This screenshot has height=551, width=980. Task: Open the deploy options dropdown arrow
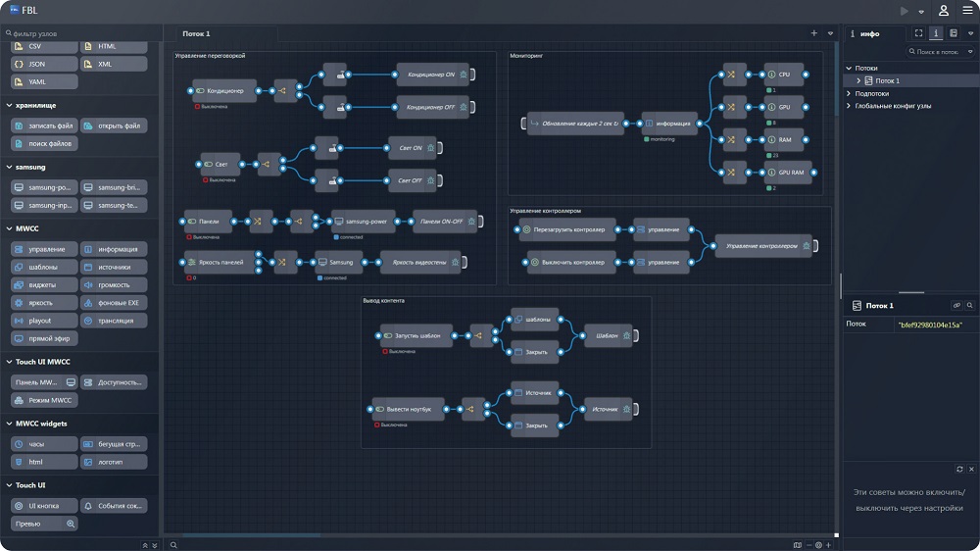click(921, 12)
